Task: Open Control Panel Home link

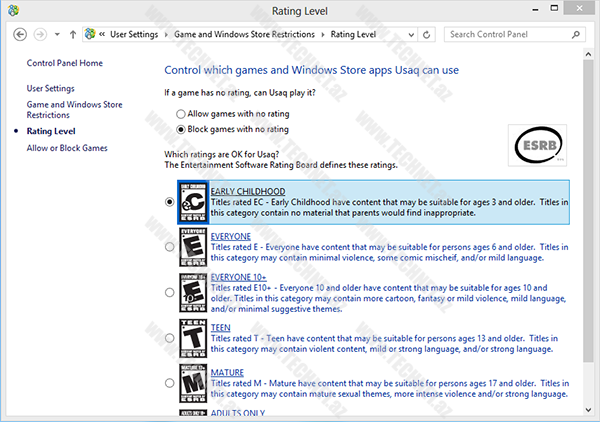Action: click(x=64, y=63)
